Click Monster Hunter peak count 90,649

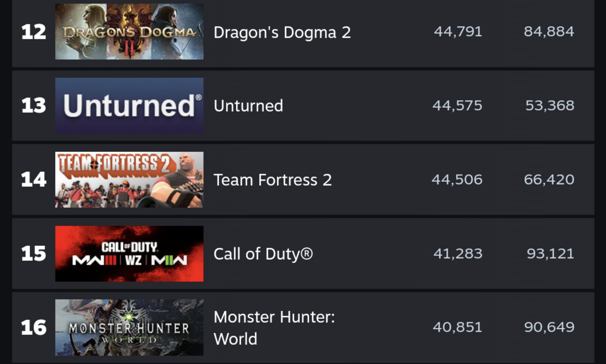pos(549,327)
